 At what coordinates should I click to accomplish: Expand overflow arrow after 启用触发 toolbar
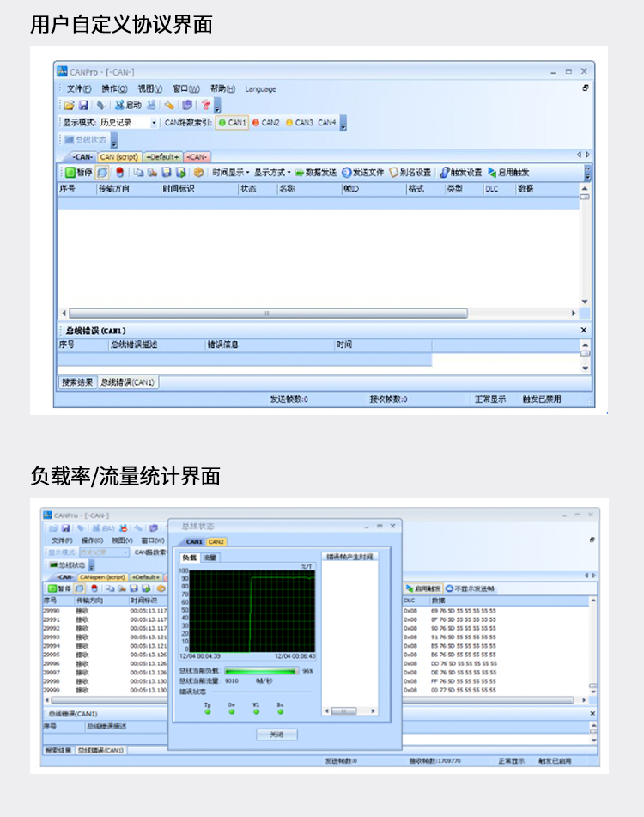coord(587,173)
